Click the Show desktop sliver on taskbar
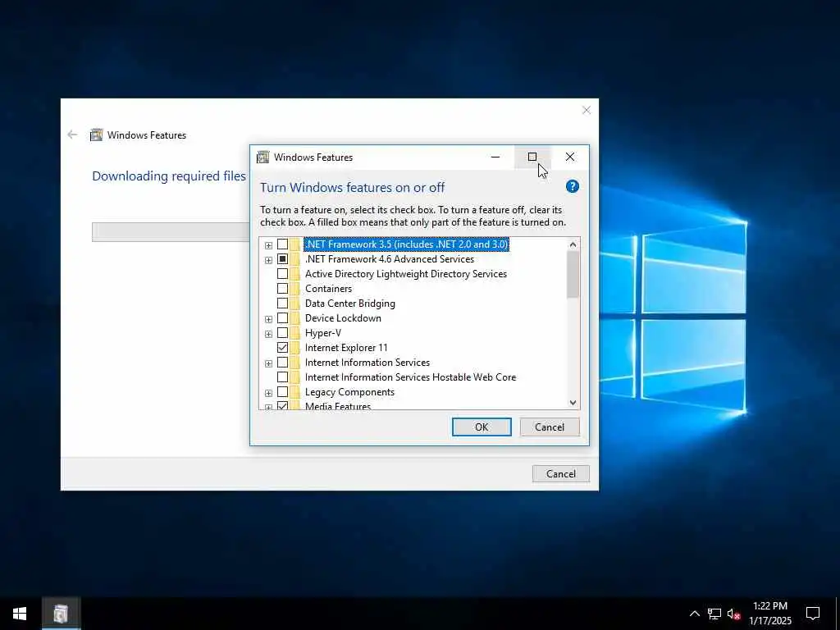The height and width of the screenshot is (630, 840). click(x=838, y=614)
